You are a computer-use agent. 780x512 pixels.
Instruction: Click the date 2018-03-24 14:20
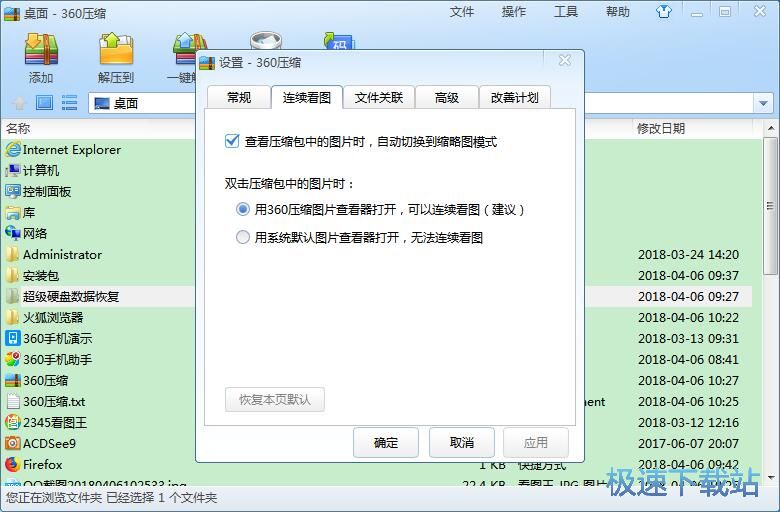pos(688,254)
